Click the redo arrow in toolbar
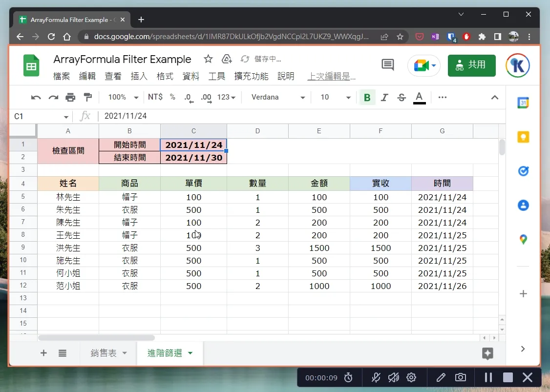The height and width of the screenshot is (392, 550). click(53, 98)
